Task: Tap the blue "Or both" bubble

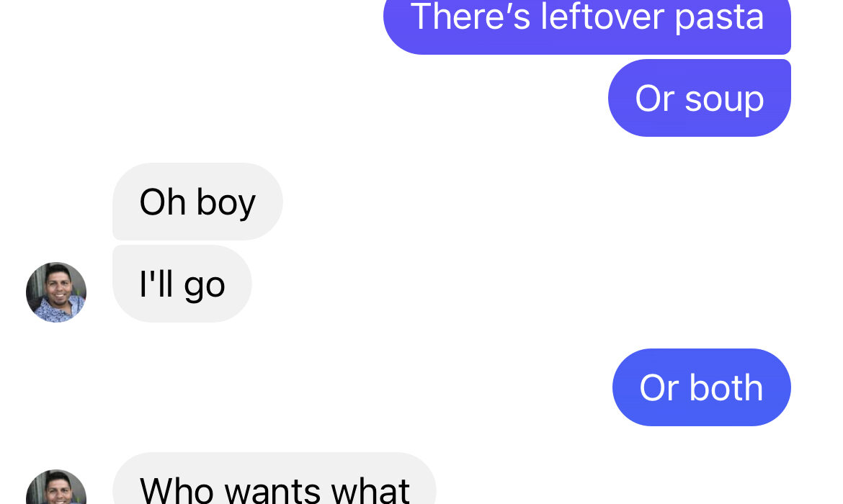Action: (x=702, y=387)
